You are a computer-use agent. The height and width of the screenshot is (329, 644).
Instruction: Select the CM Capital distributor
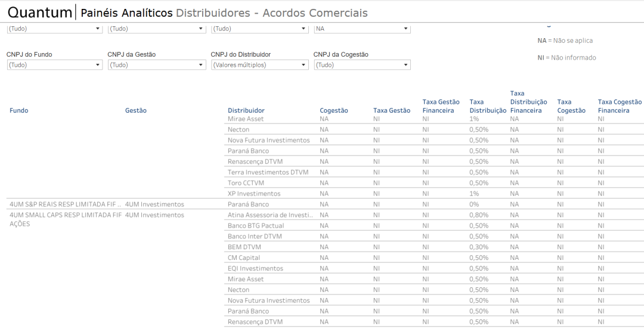click(x=243, y=257)
